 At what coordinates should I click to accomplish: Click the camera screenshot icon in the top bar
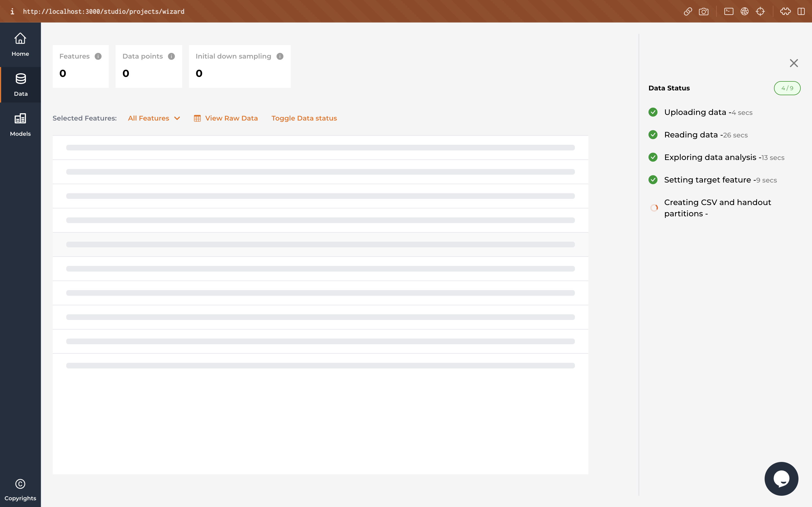(704, 11)
